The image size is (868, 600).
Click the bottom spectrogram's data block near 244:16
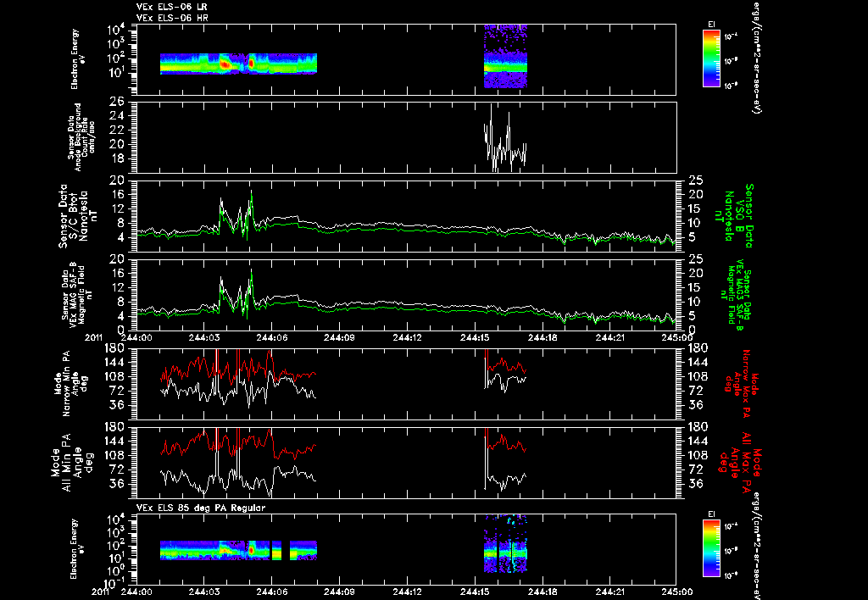click(505, 543)
